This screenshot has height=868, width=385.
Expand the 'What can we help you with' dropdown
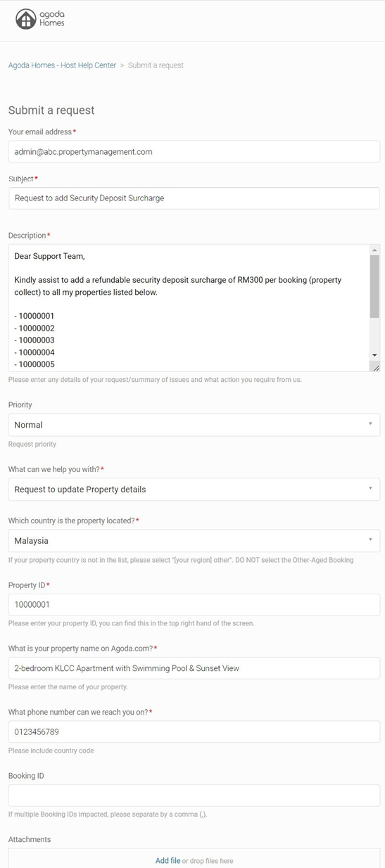(194, 489)
